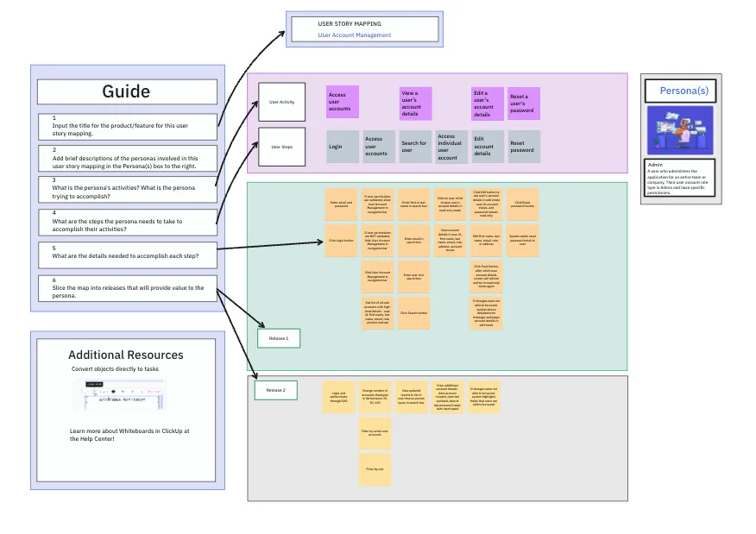Select the 'System sends reset password email' note
This screenshot has height=534, width=756.
tap(523, 240)
